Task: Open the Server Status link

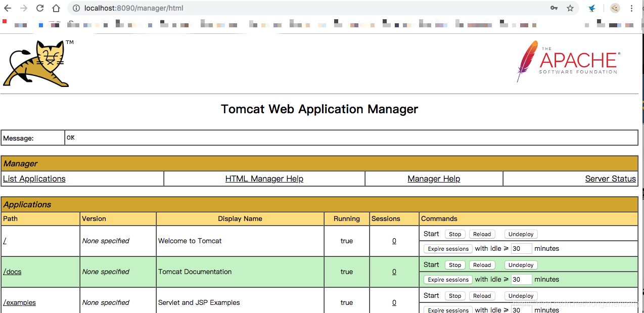Action: [x=610, y=178]
